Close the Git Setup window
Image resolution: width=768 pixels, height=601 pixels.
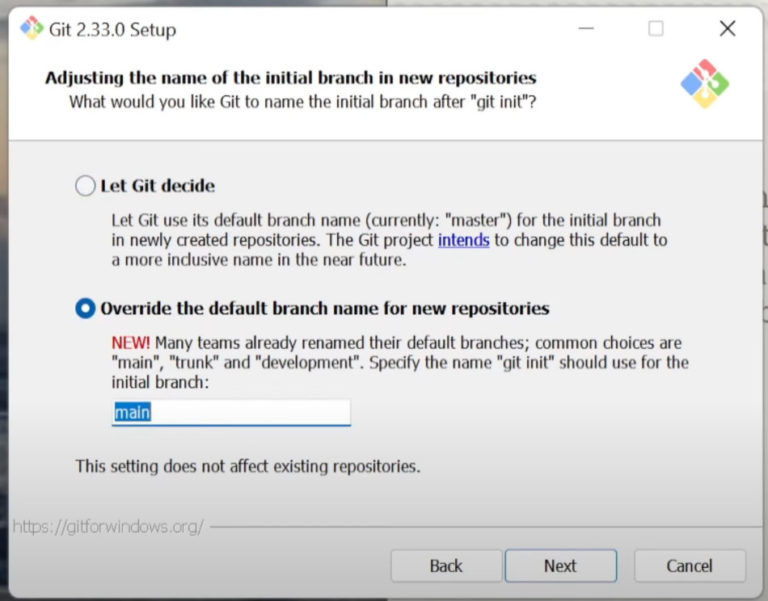point(727,28)
